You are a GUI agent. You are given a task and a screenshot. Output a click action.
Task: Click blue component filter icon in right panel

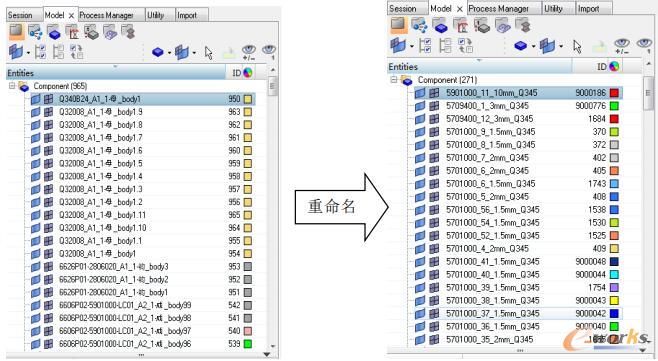pyautogui.click(x=520, y=45)
